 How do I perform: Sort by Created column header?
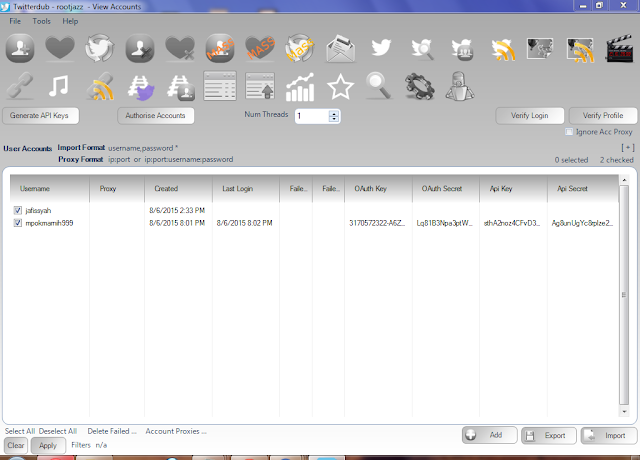[178, 189]
